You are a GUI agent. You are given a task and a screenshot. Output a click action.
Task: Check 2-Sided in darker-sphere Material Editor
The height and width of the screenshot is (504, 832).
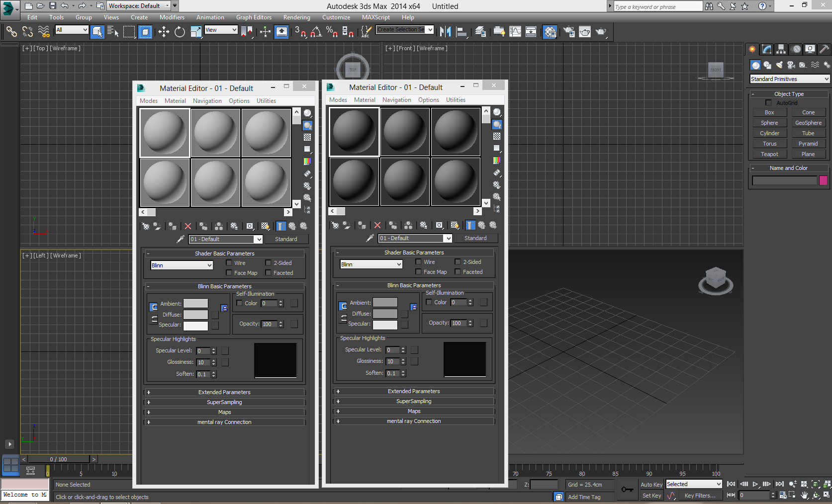click(x=458, y=262)
